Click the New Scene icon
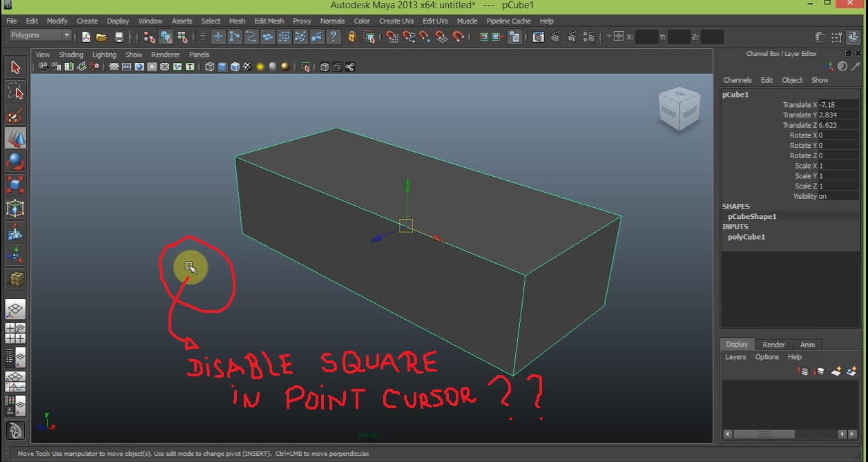The image size is (868, 462). click(x=86, y=36)
